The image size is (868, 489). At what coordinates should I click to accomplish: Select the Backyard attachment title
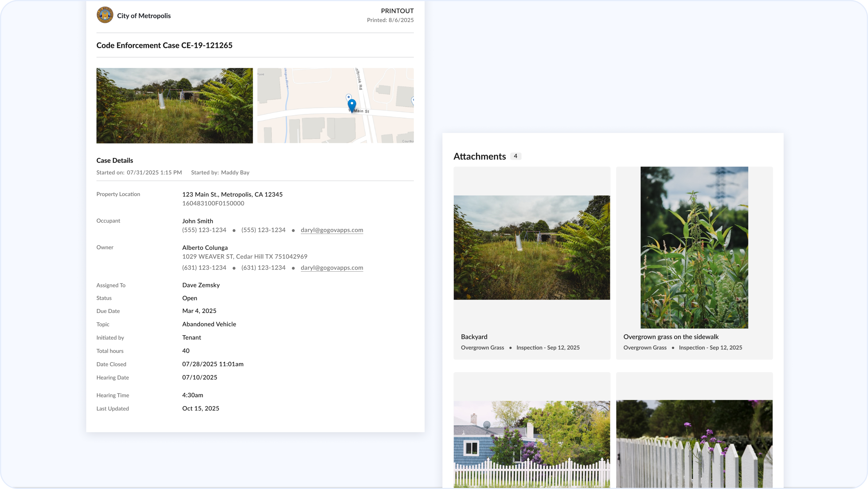coord(474,336)
